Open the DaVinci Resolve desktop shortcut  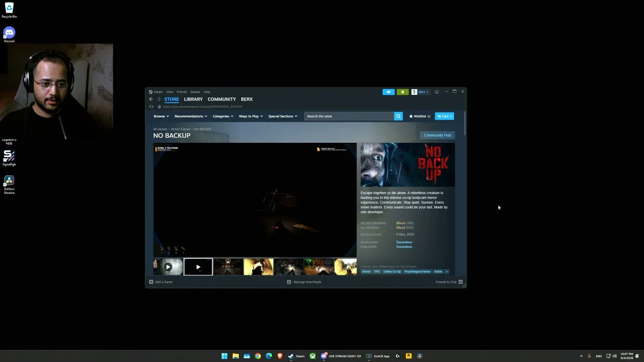coord(9,185)
